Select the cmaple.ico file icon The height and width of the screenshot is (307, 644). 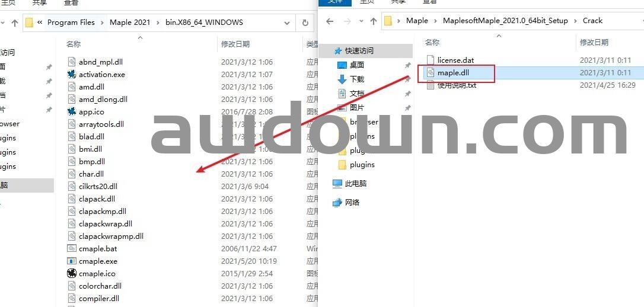(72, 274)
